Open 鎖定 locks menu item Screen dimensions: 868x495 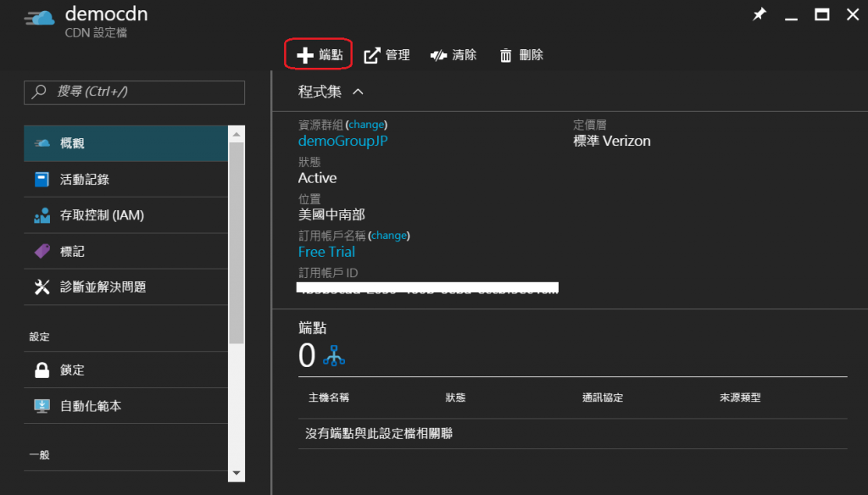pyautogui.click(x=125, y=370)
